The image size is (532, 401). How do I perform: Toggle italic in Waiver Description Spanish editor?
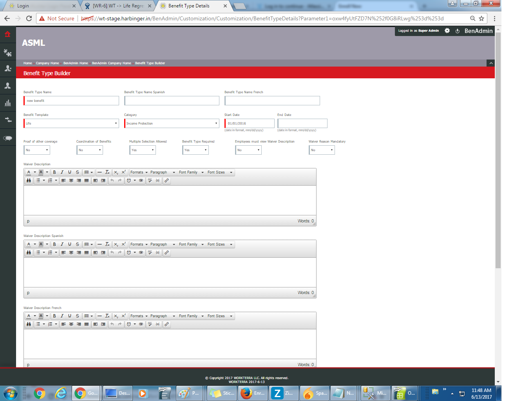(62, 244)
